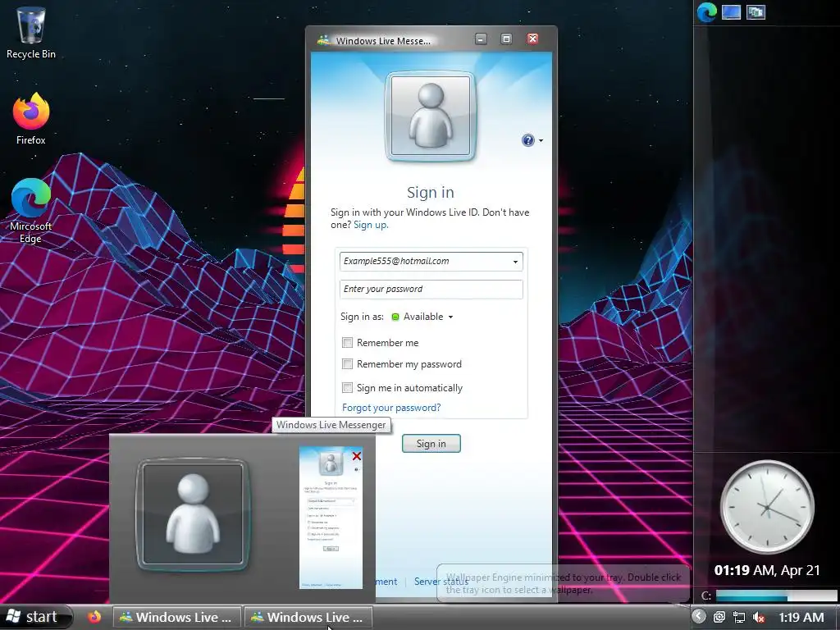Click the Wallpaper Engine minimized notification

coord(563,583)
